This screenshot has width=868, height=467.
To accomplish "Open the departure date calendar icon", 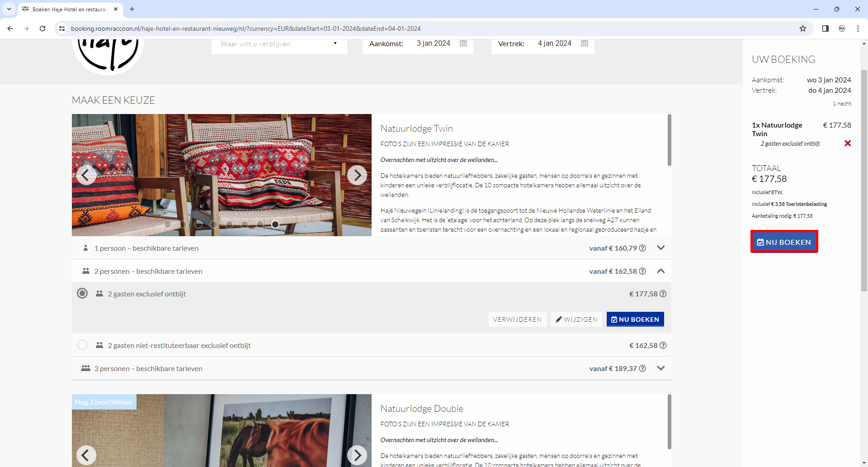I will click(x=584, y=43).
